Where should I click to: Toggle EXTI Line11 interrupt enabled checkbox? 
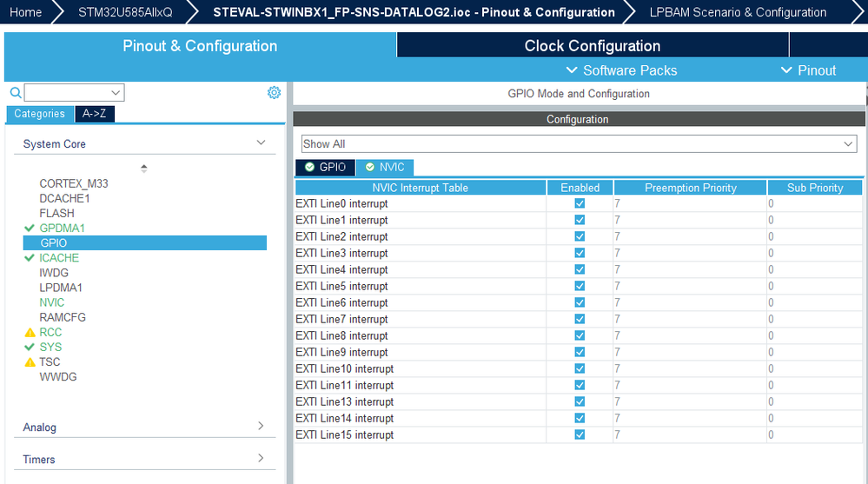click(x=580, y=385)
